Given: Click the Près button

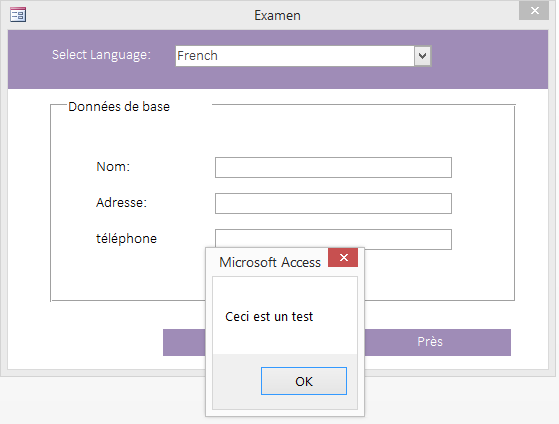Looking at the screenshot, I should (x=437, y=342).
